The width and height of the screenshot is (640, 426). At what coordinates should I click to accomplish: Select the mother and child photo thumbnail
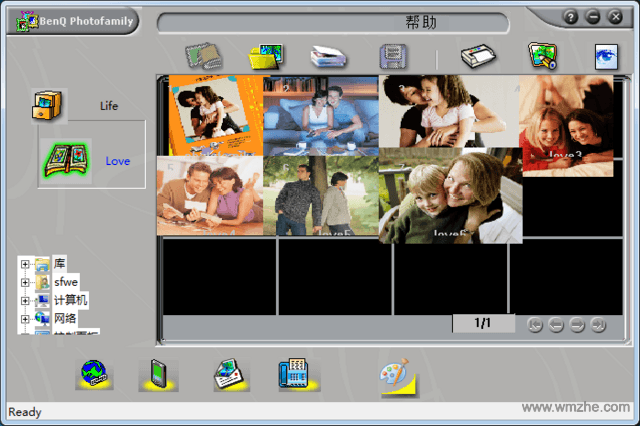coord(450,196)
